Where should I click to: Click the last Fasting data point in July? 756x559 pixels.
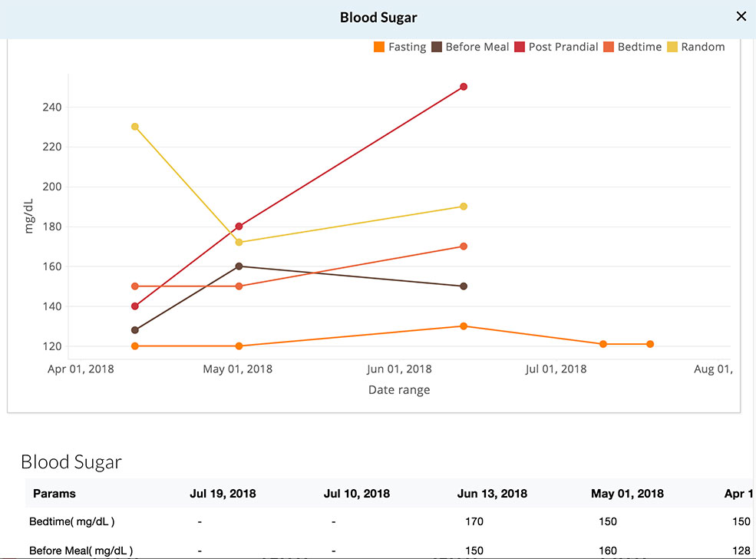[x=650, y=344]
